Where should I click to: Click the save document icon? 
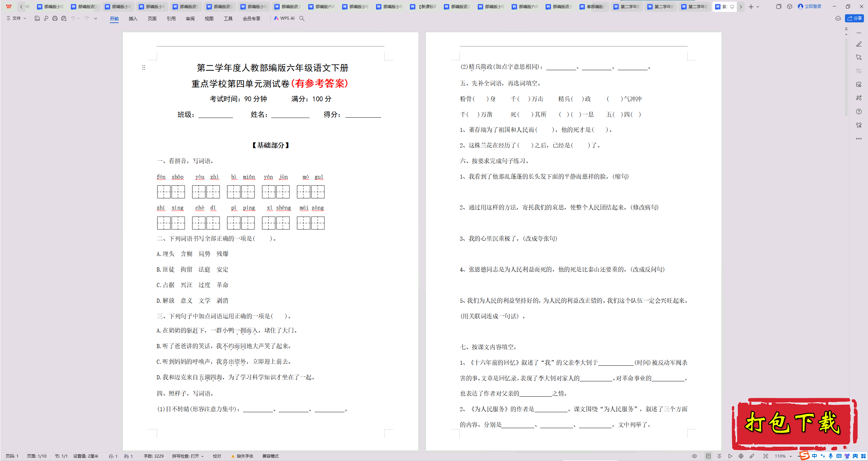point(37,18)
